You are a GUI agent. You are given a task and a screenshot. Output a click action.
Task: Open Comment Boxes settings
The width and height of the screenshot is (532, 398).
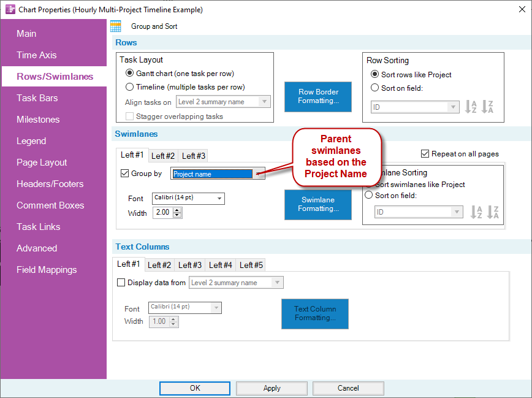click(x=50, y=205)
